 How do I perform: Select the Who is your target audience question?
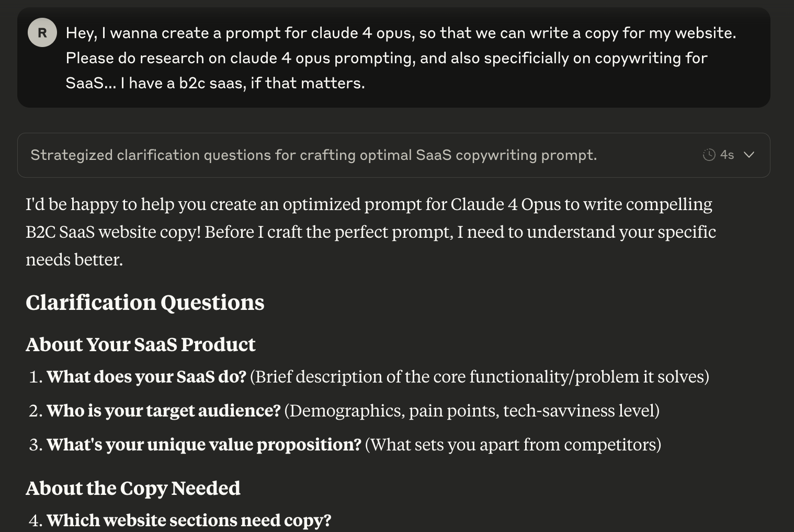[x=163, y=411]
